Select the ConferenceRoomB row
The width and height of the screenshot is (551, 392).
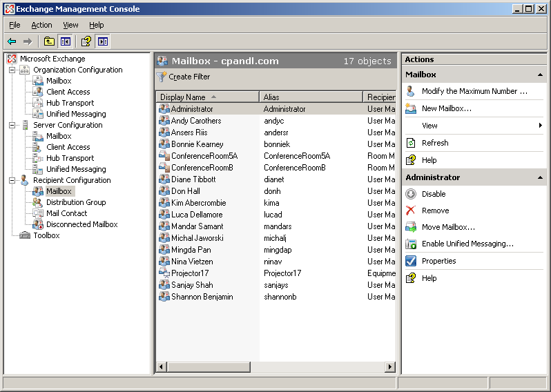[x=276, y=168]
